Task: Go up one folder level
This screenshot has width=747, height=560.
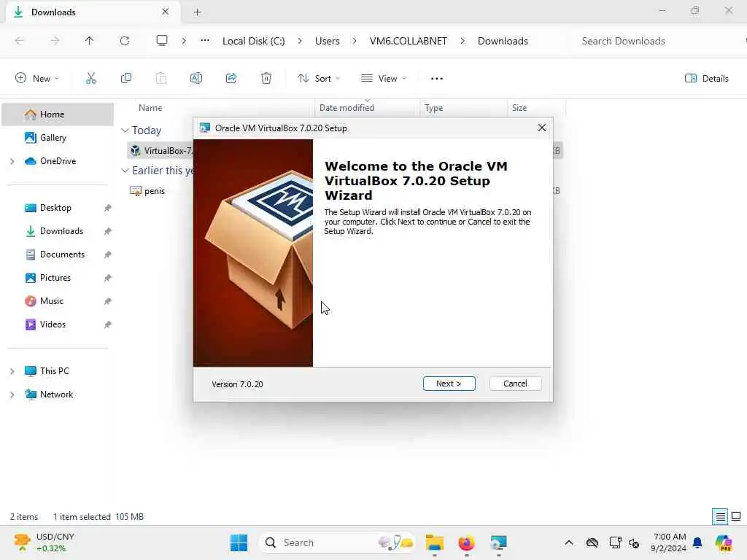Action: 89,41
